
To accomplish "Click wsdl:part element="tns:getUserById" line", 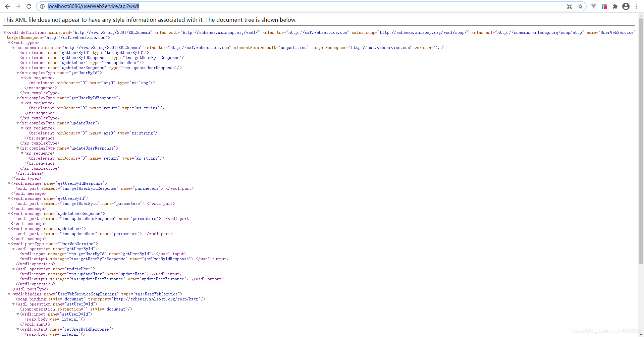I will pyautogui.click(x=95, y=204).
